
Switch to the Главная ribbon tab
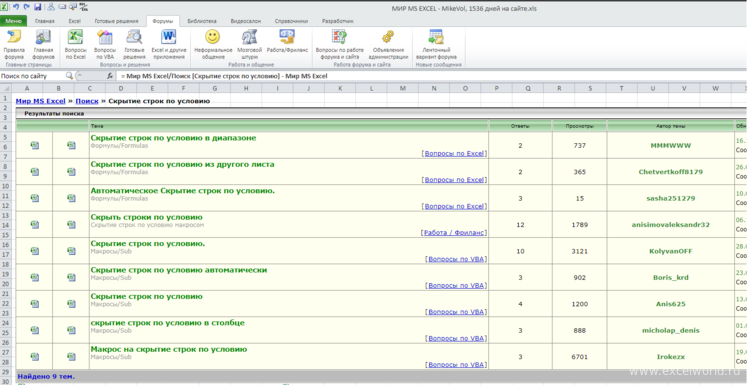pos(44,21)
